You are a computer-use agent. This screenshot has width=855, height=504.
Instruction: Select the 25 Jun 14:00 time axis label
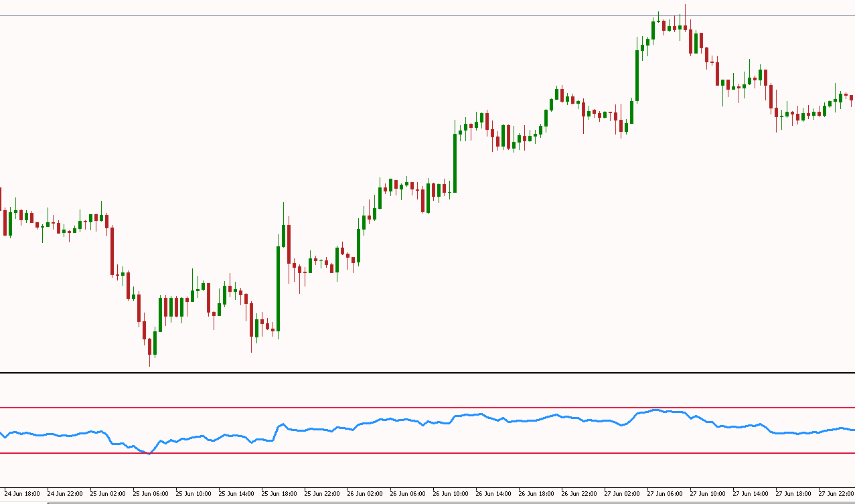pos(236,494)
